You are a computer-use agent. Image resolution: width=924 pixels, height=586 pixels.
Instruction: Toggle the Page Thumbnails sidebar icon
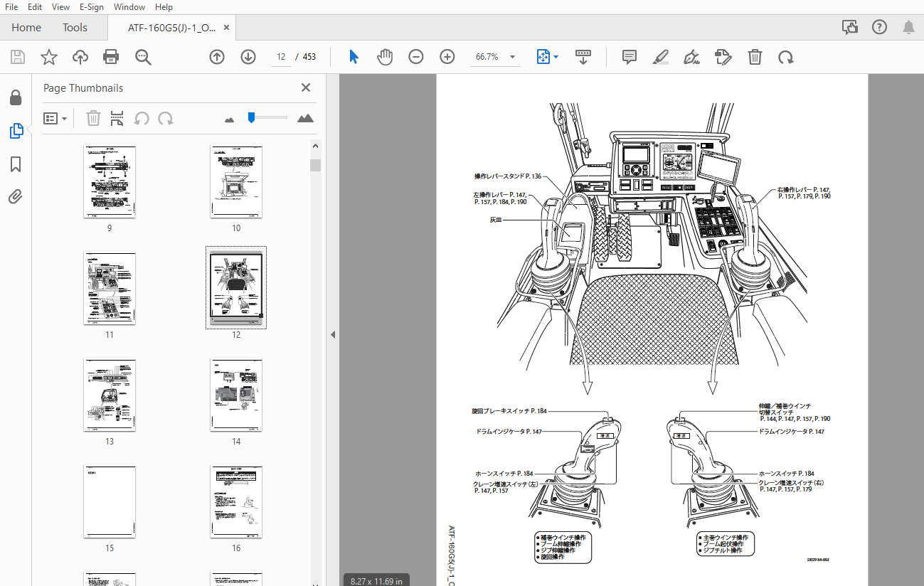click(x=16, y=131)
